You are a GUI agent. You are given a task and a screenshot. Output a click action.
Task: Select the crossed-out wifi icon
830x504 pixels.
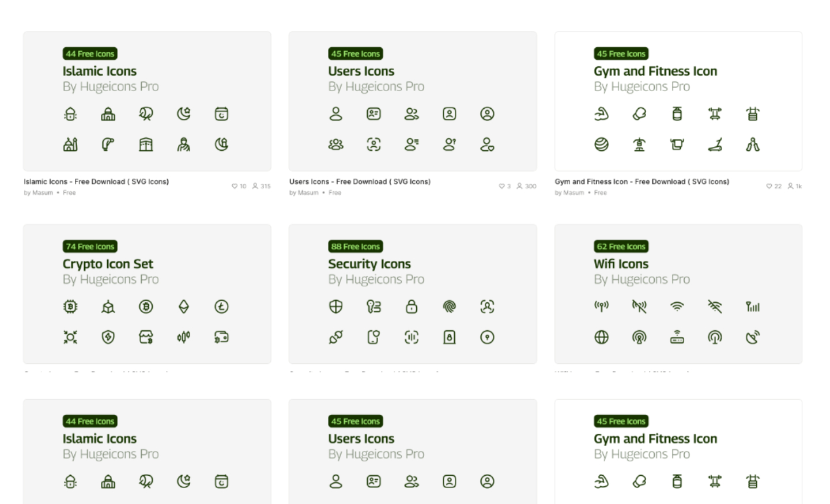coord(715,307)
